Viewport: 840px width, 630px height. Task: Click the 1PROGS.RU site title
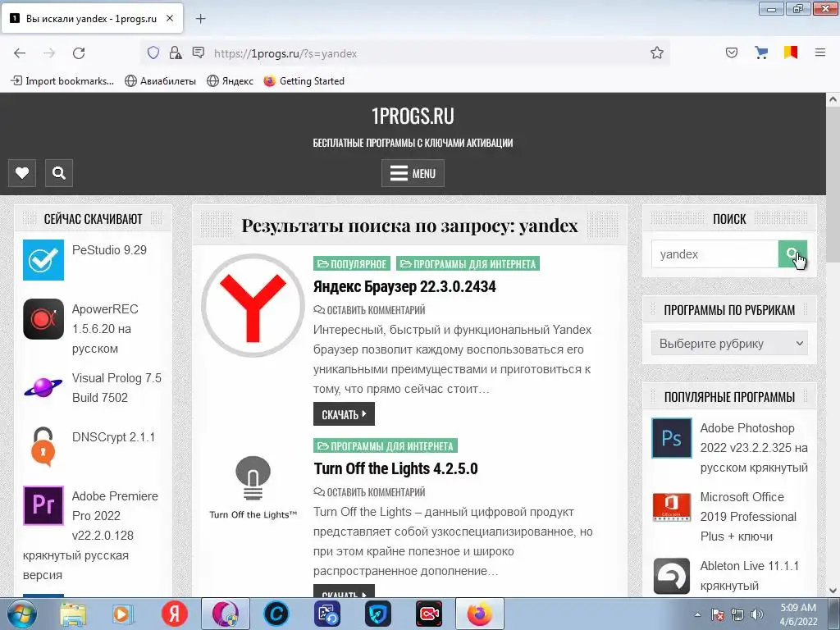point(413,116)
